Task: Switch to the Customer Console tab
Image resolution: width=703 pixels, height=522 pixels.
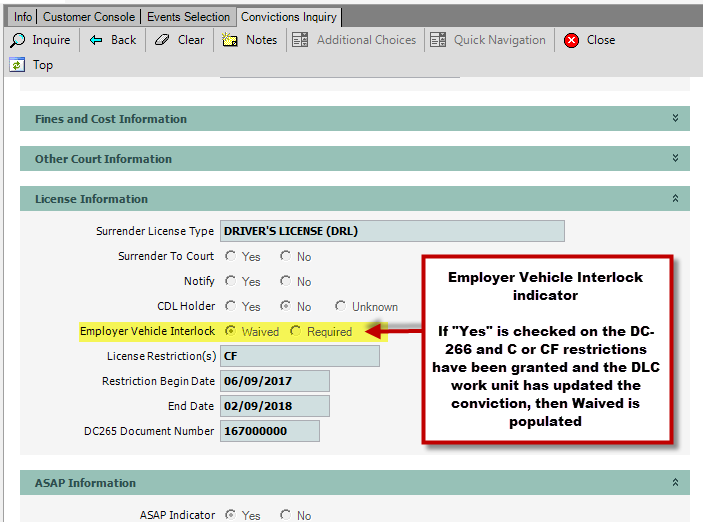Action: 90,17
